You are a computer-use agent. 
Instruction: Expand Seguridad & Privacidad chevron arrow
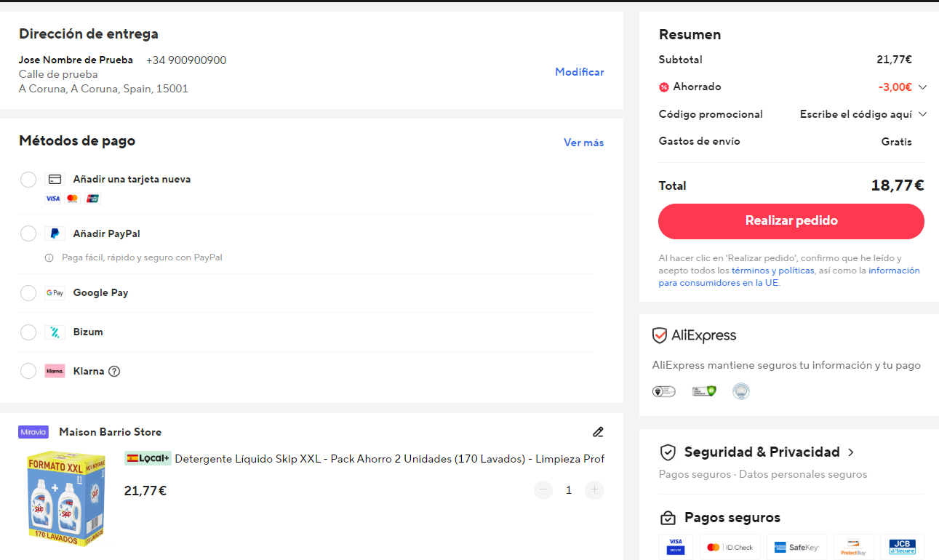[x=851, y=452]
